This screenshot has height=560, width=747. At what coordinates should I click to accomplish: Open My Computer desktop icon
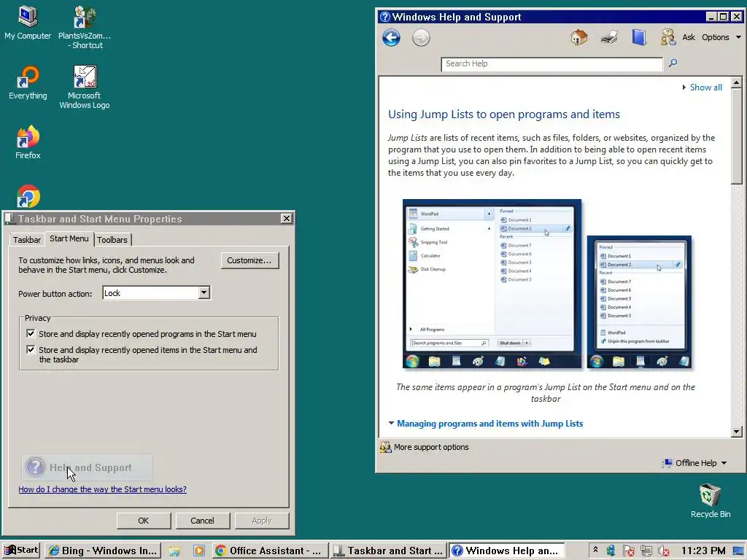[x=28, y=23]
